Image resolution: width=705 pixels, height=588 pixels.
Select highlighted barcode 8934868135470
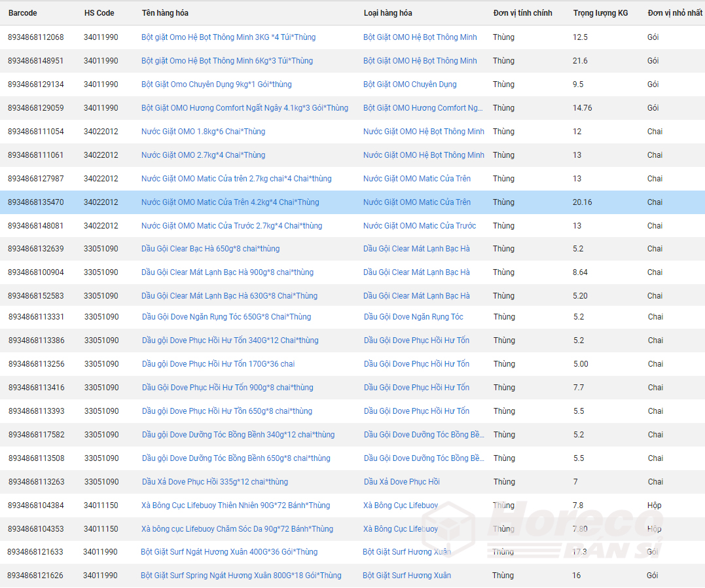[x=36, y=202]
